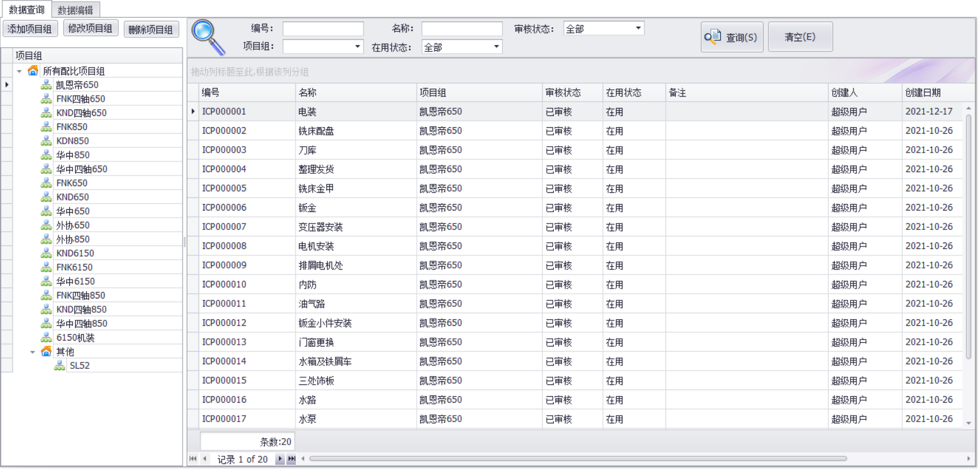Open the 审核状态 dropdown

pos(638,28)
